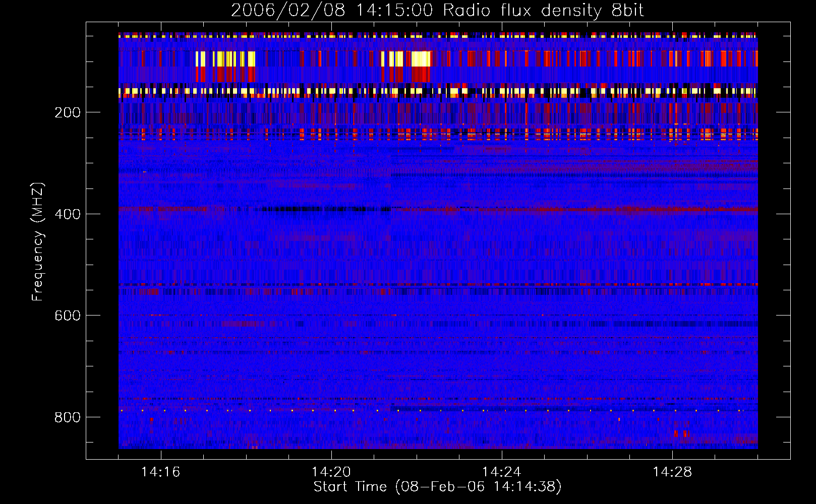Select the 200 frequency tick label
Image resolution: width=816 pixels, height=504 pixels.
click(67, 112)
